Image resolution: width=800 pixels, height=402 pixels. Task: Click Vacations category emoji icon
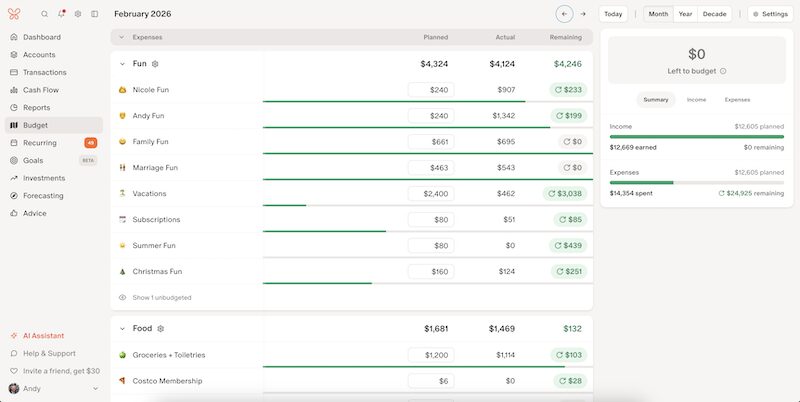pyautogui.click(x=122, y=194)
